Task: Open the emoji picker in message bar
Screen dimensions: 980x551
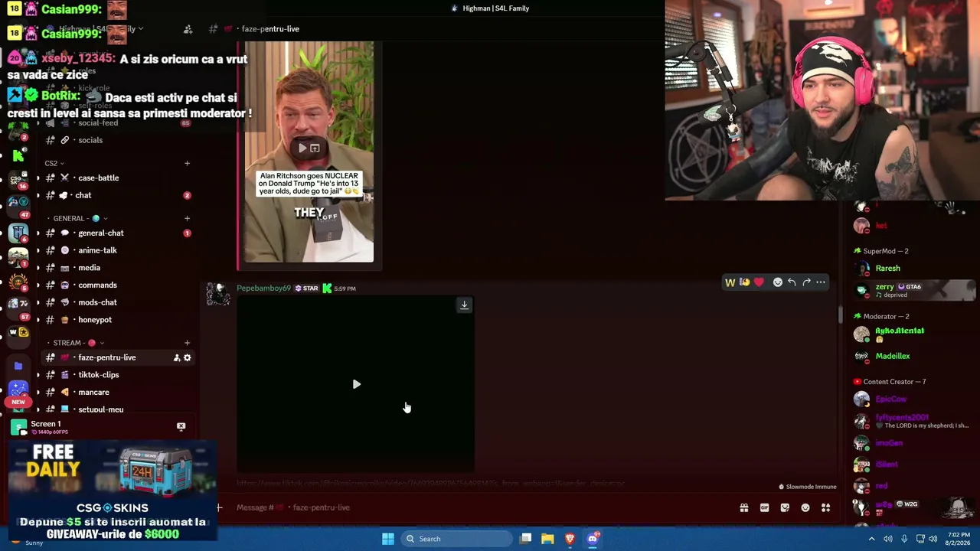Action: 805,507
